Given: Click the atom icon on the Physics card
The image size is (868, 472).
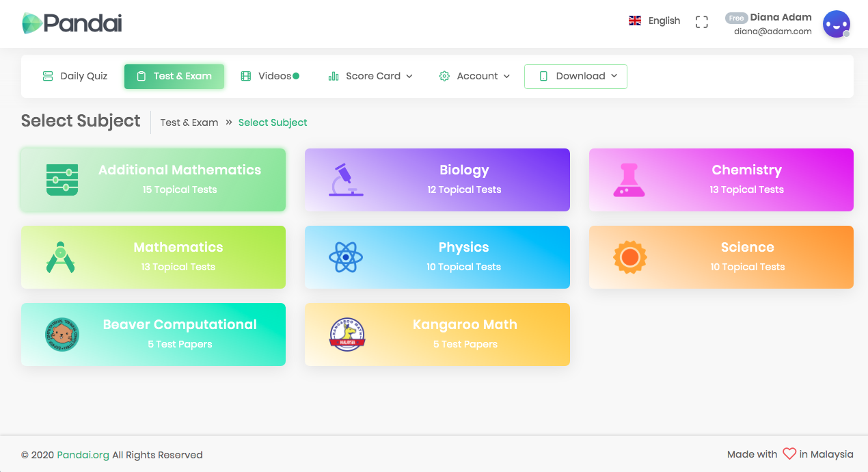Looking at the screenshot, I should [347, 257].
